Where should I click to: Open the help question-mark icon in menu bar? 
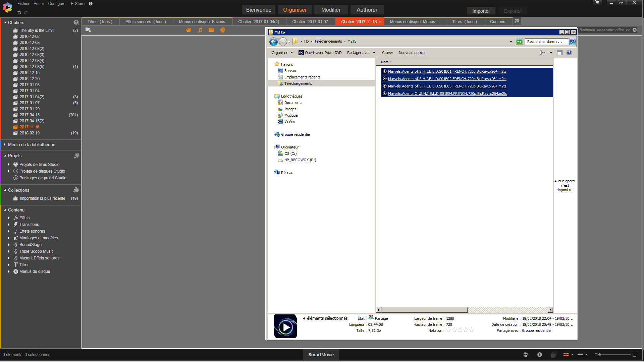click(91, 4)
